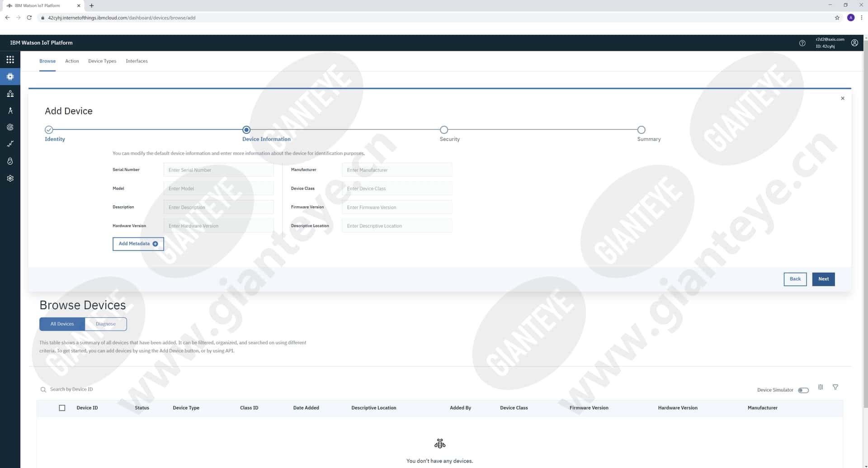Switch to the Action tab
Image resolution: width=868 pixels, height=468 pixels.
[72, 61]
